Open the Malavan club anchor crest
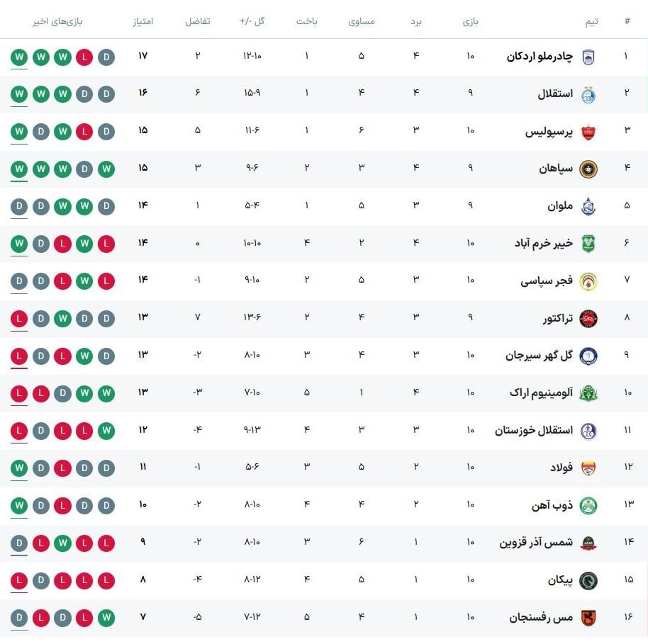Image resolution: width=648 pixels, height=644 pixels. 588,207
